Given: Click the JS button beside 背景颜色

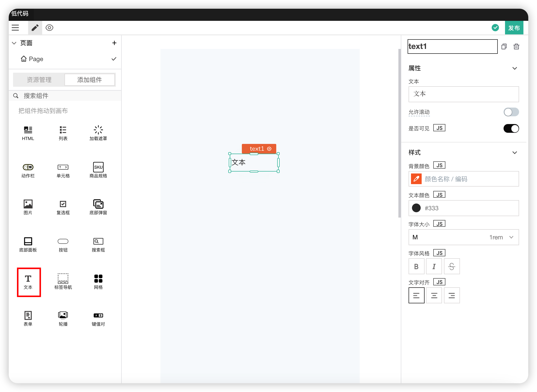Looking at the screenshot, I should coord(439,165).
